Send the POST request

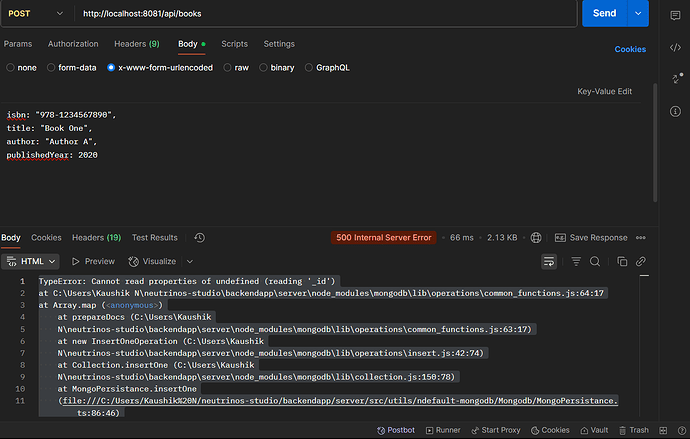point(605,13)
